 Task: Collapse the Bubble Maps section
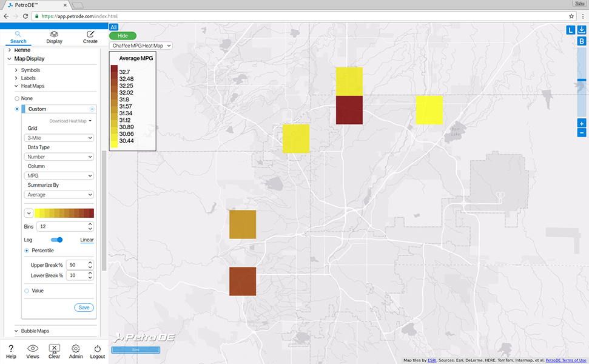point(16,331)
